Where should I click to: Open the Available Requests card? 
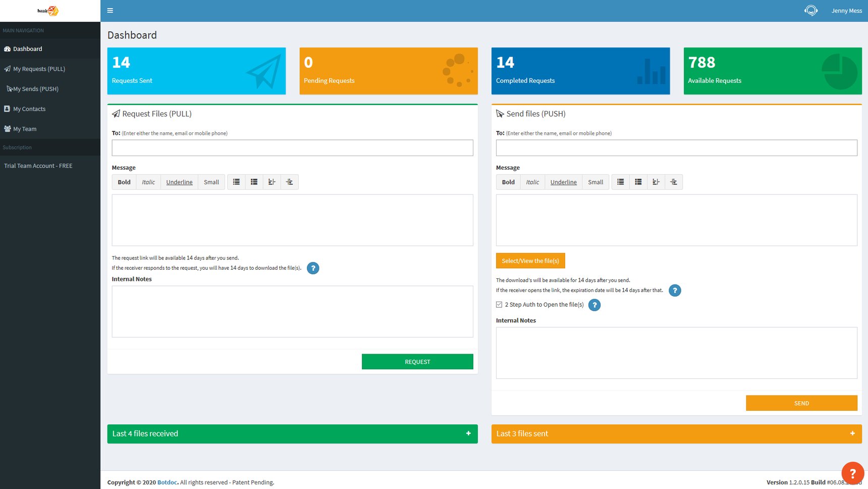pos(773,71)
